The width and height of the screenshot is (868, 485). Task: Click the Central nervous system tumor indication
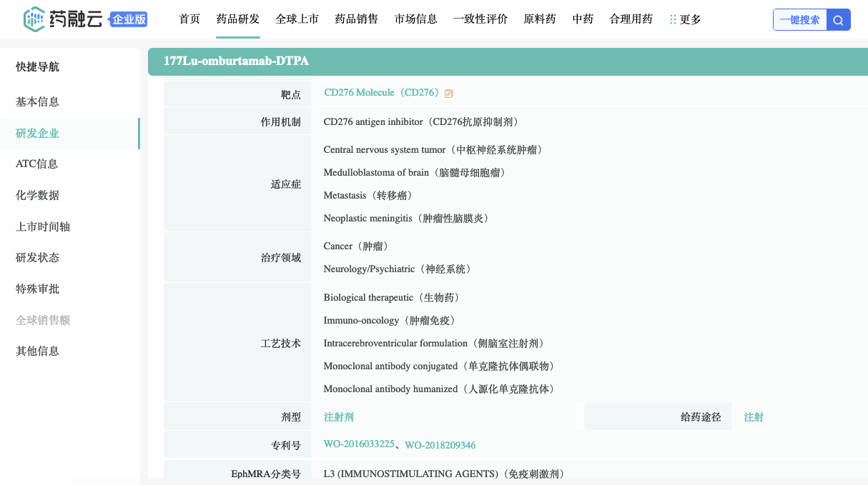(x=433, y=150)
